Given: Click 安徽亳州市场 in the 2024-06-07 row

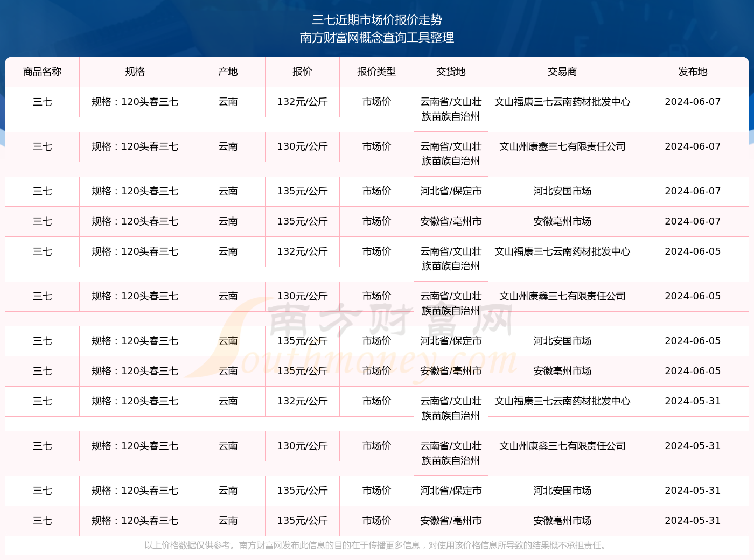Looking at the screenshot, I should coord(563,221).
